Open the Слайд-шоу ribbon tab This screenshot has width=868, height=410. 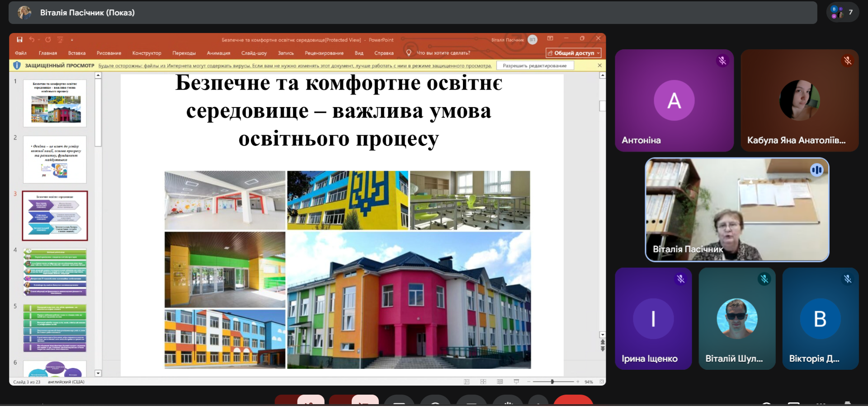point(254,53)
